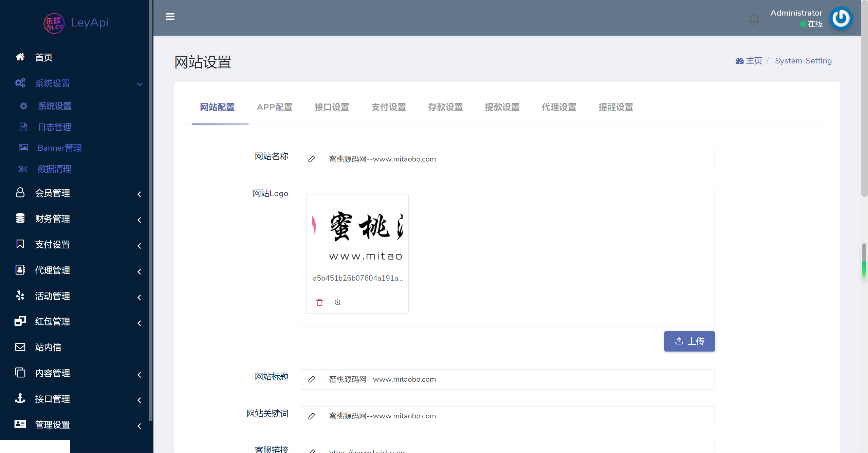
Task: Click the 主页 breadcrumb link
Action: click(x=753, y=61)
